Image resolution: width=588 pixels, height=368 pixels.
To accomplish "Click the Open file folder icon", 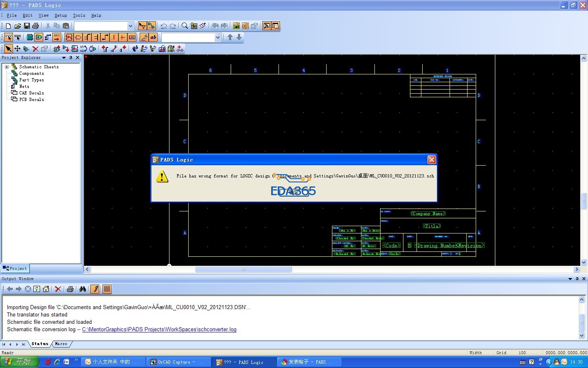I will coord(18,26).
